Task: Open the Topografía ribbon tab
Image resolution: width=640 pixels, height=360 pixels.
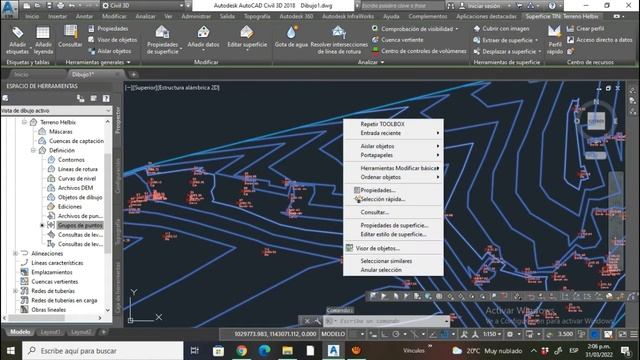Action: (x=257, y=16)
